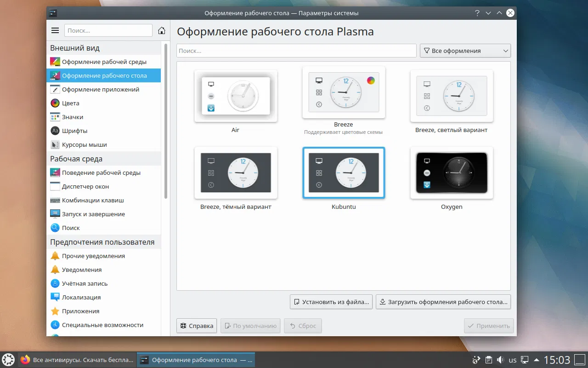Click the 15:03 clock on the taskbar
The image size is (588, 368).
557,360
